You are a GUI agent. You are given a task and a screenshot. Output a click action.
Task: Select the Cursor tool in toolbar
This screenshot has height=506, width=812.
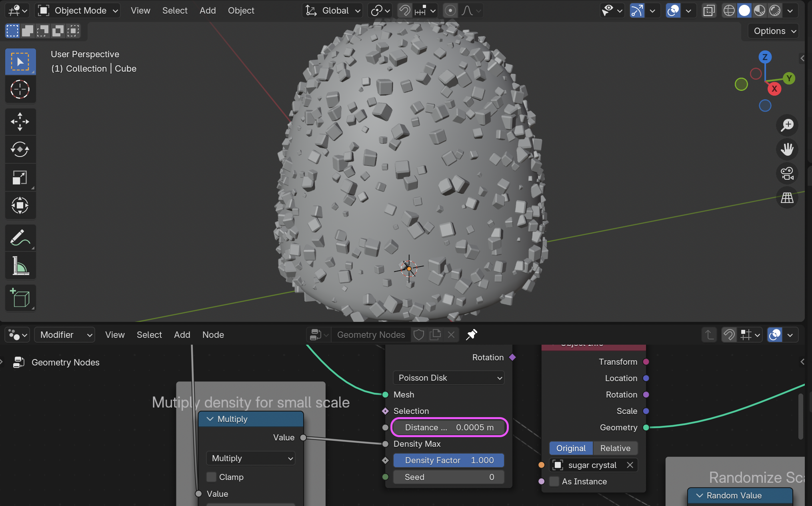click(x=20, y=89)
